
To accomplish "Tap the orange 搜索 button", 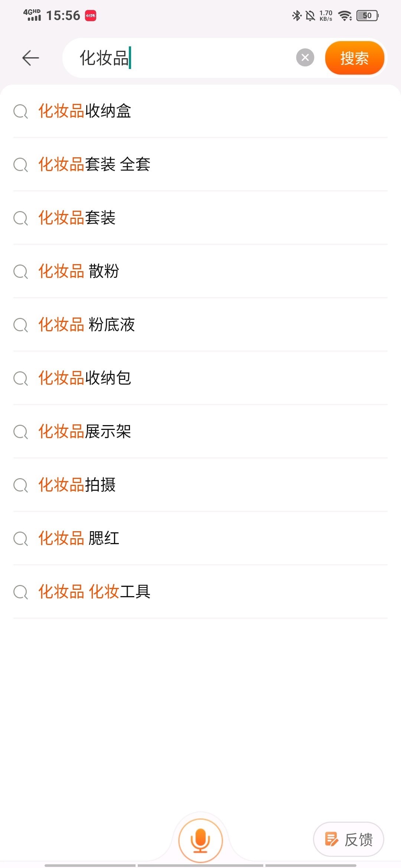I will (x=355, y=58).
